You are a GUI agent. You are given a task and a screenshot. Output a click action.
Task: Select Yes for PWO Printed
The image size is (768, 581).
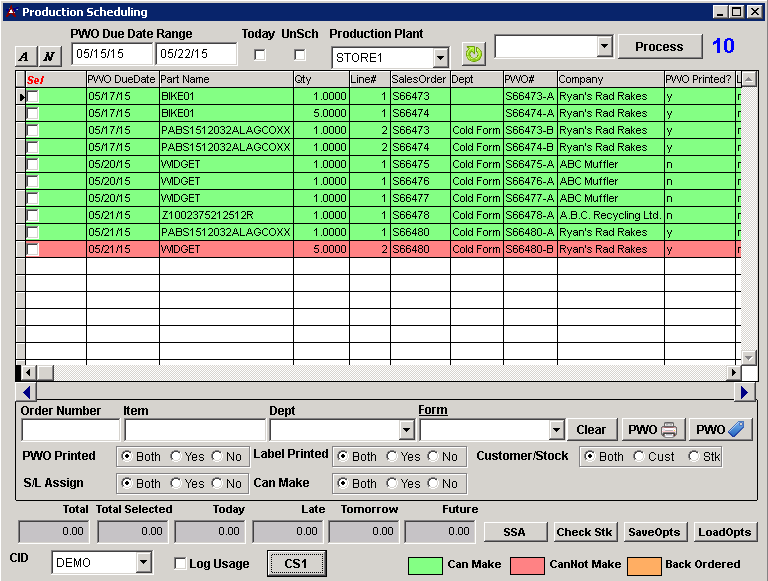coord(177,456)
